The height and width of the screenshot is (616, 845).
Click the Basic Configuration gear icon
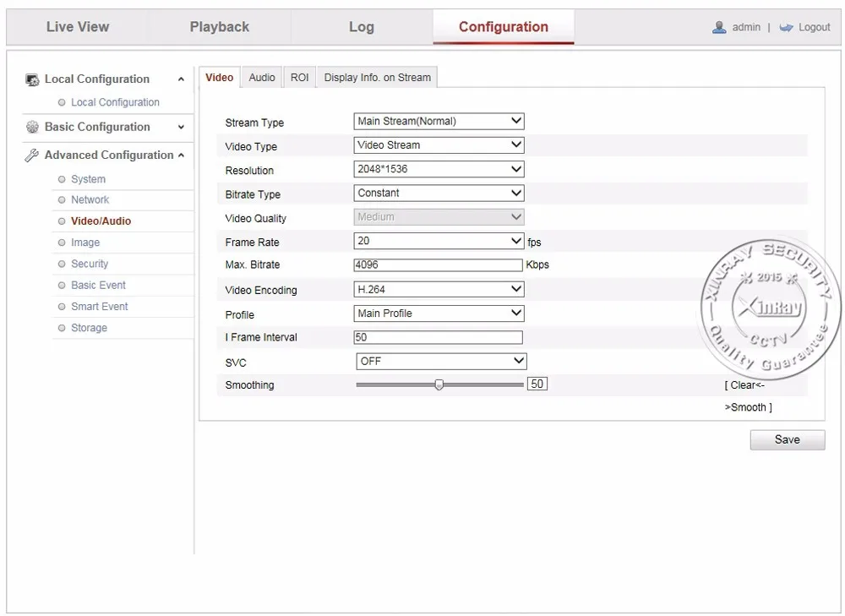click(x=32, y=128)
